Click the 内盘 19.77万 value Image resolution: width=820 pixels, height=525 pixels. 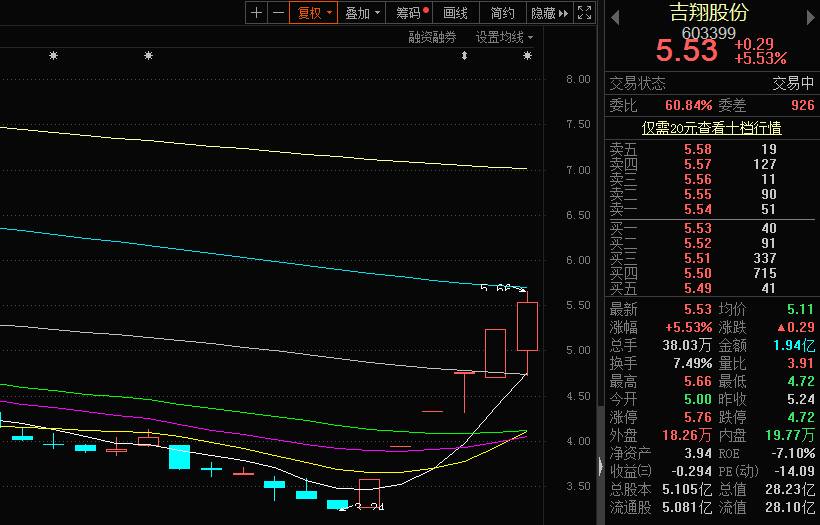(790, 435)
